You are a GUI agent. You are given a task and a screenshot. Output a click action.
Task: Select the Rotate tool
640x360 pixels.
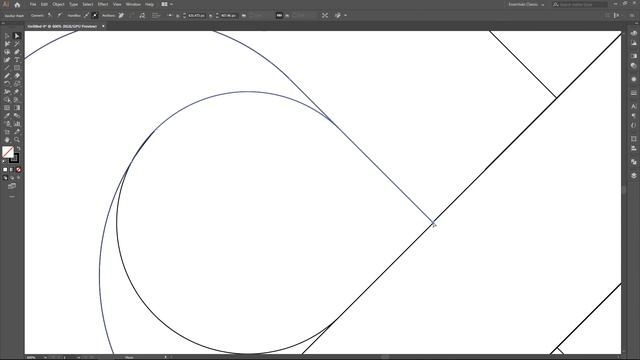click(7, 84)
